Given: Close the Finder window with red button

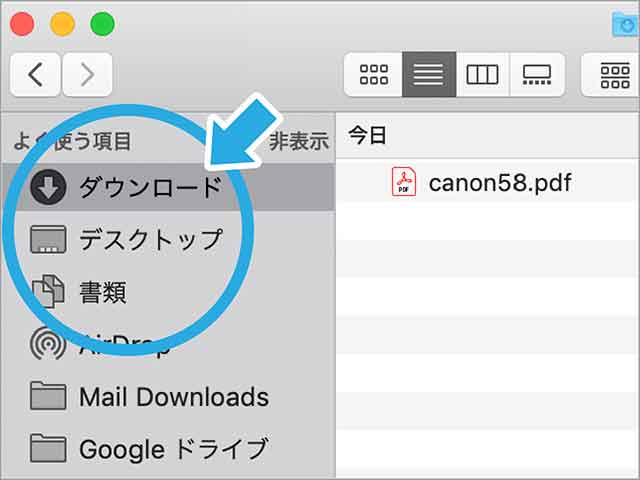Looking at the screenshot, I should point(22,24).
